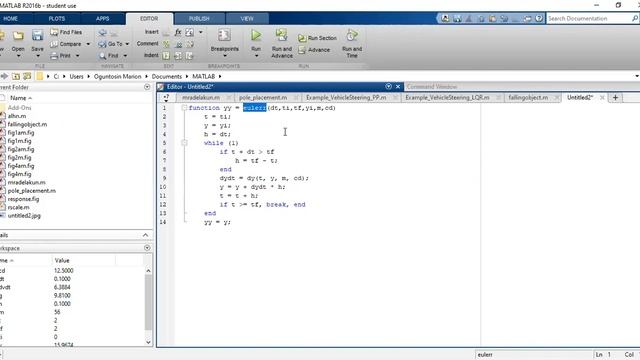Open the Workspace panel actions menu
640x360 pixels.
147,248
